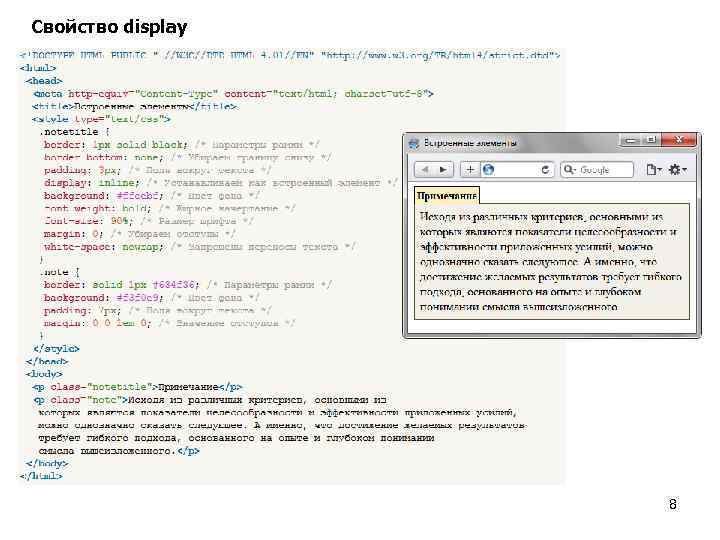Click the slide page number 8

pos(672,504)
